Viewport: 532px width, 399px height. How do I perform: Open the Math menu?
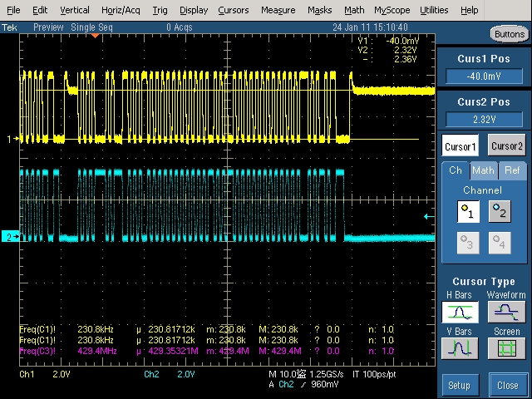[354, 10]
